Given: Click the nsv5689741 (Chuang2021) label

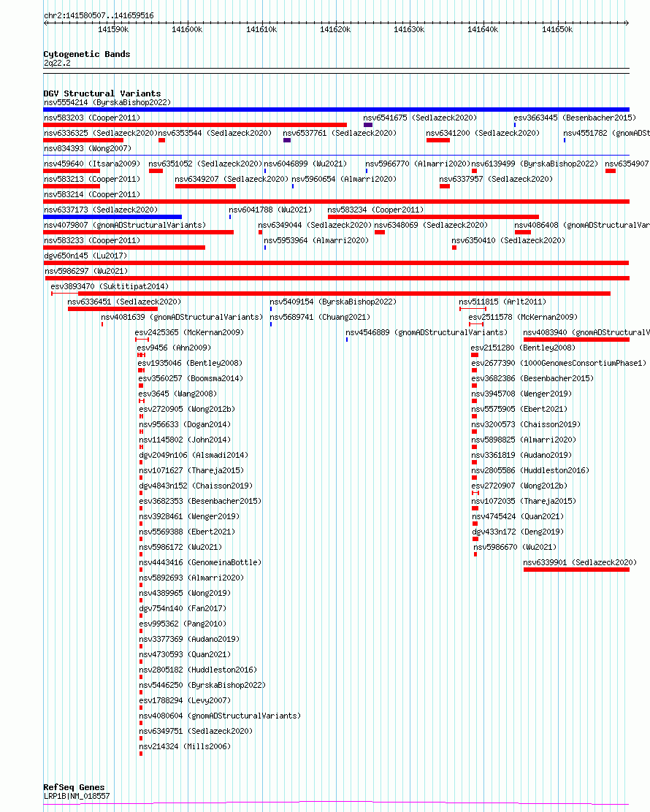Looking at the screenshot, I should coord(320,317).
